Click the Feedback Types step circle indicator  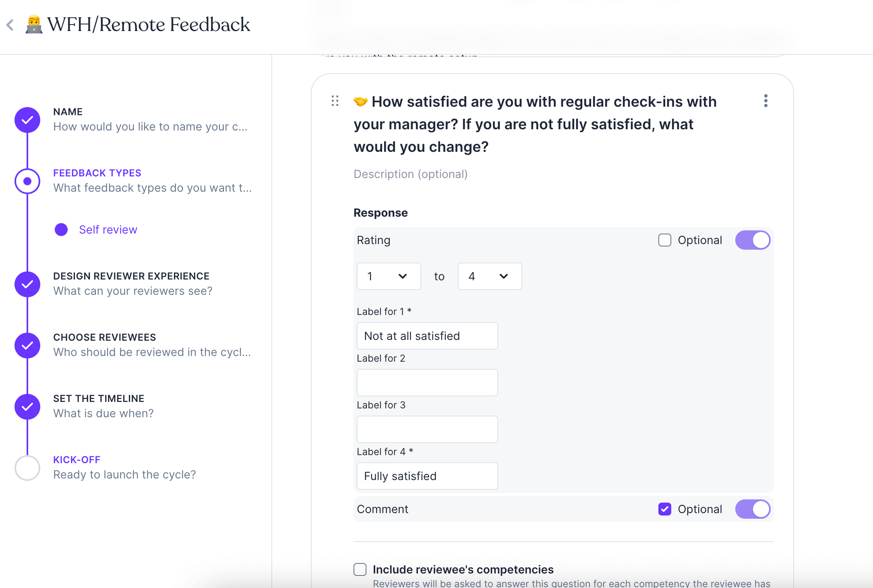[x=27, y=181]
